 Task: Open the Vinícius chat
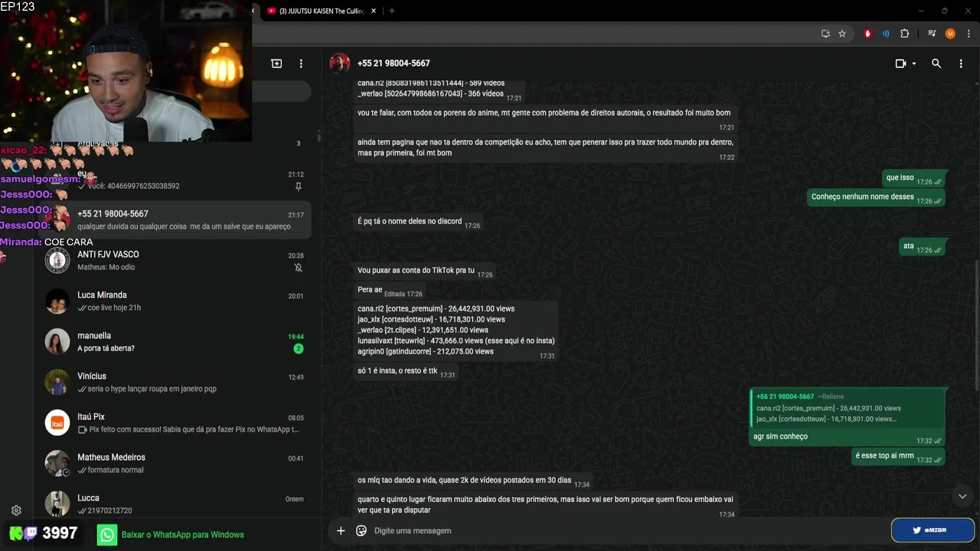point(175,382)
